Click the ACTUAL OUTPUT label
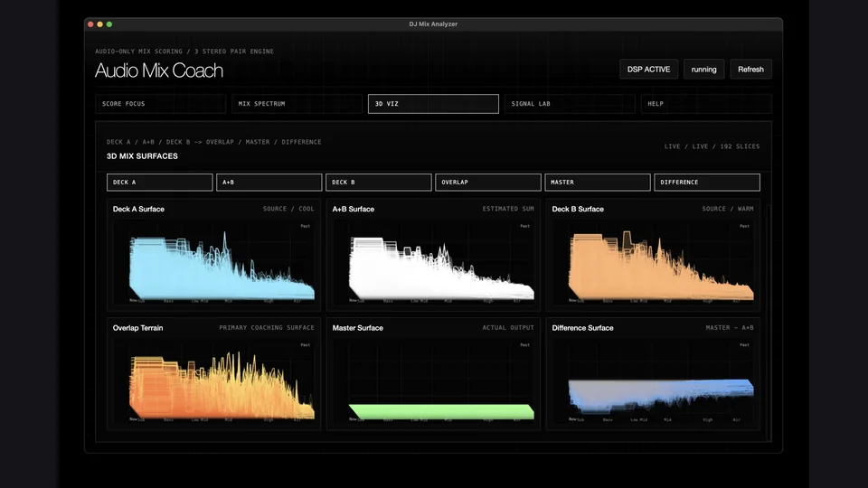 pos(508,328)
